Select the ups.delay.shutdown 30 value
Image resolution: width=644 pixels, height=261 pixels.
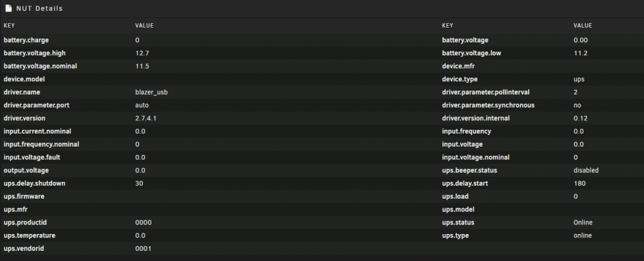pyautogui.click(x=139, y=184)
